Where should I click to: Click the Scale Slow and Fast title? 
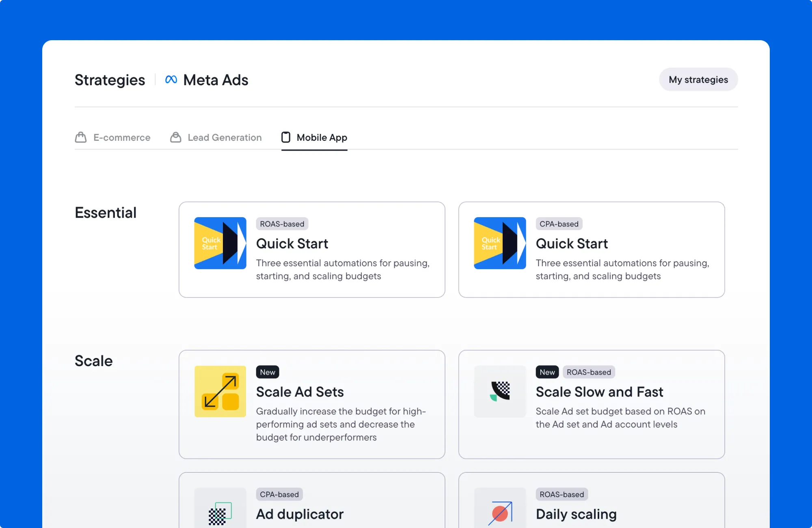click(599, 392)
